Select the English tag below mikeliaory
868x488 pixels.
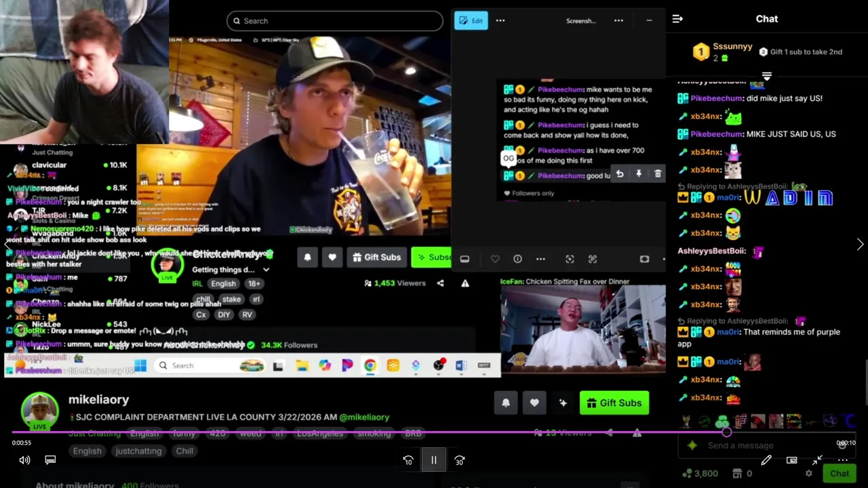point(87,451)
